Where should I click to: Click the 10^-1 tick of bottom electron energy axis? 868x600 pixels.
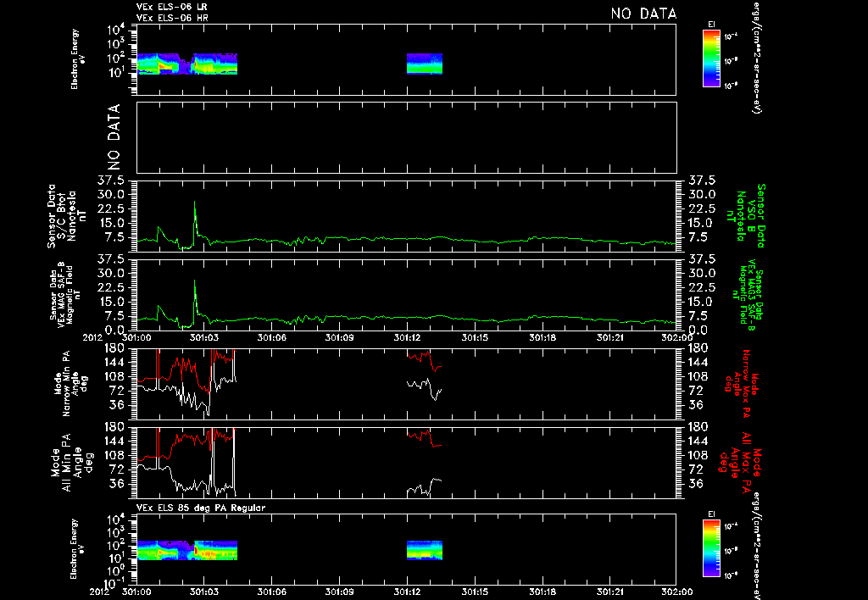point(114,583)
